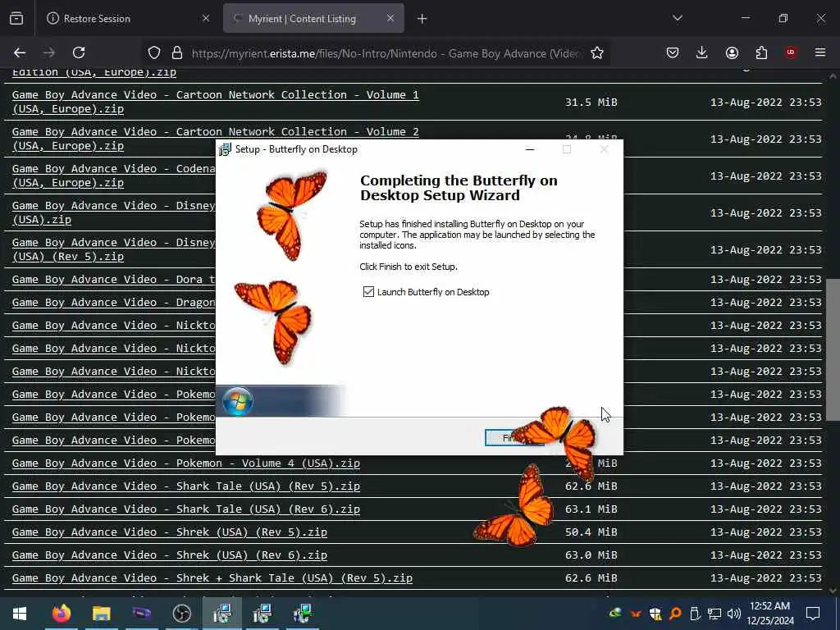Bookmark this page with the star icon

coord(597,52)
